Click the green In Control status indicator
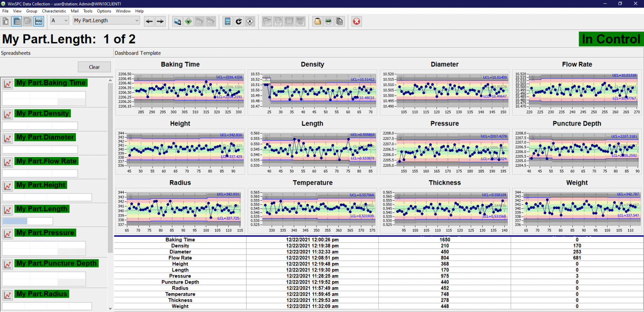This screenshot has width=644, height=312. 611,39
